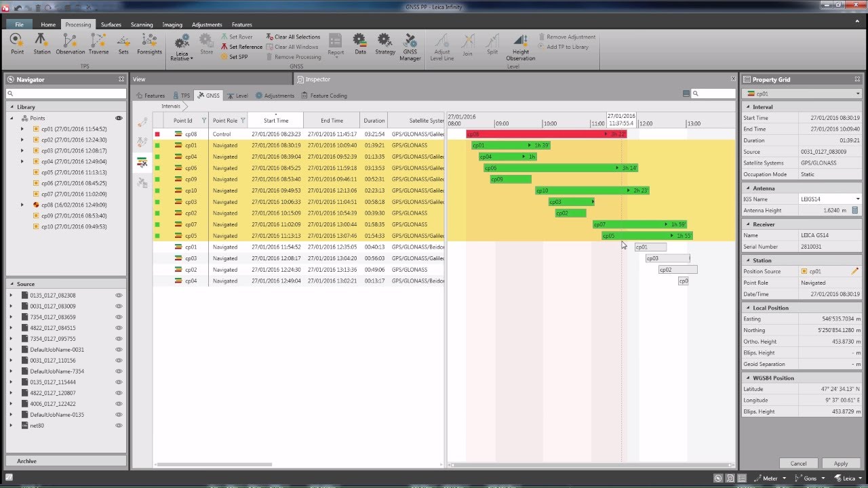
Task: Click the Height Observation icon
Action: pos(521,47)
